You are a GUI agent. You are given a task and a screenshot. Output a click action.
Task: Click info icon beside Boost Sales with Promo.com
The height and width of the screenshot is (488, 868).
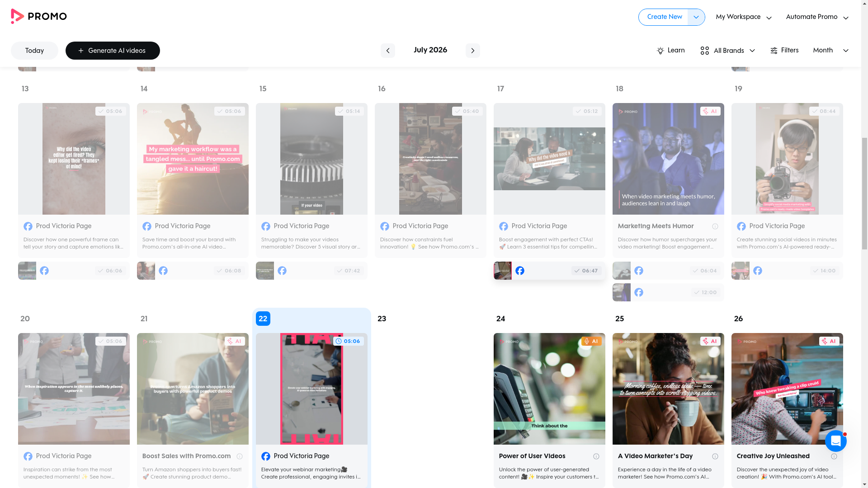[x=239, y=456]
